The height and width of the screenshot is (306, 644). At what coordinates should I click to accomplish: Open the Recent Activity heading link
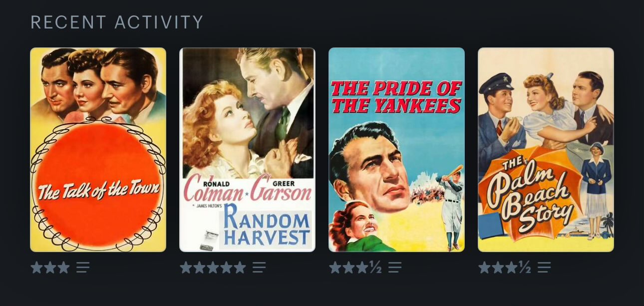tap(117, 22)
